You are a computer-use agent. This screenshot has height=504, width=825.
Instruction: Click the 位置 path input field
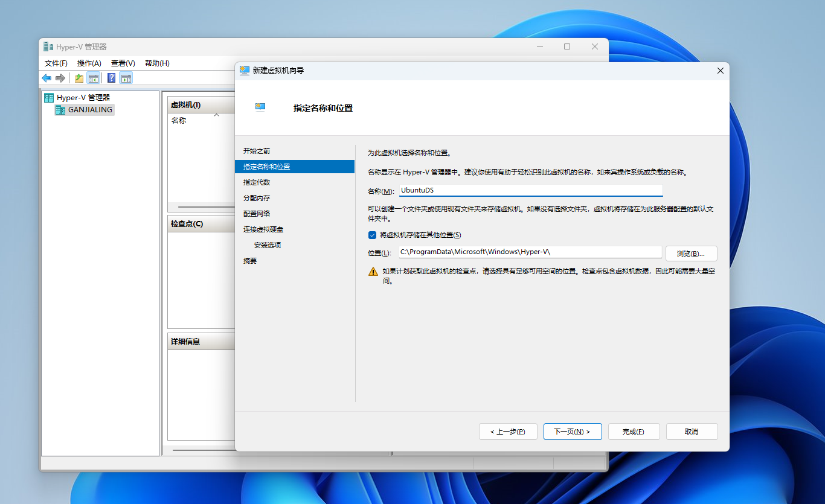point(530,252)
